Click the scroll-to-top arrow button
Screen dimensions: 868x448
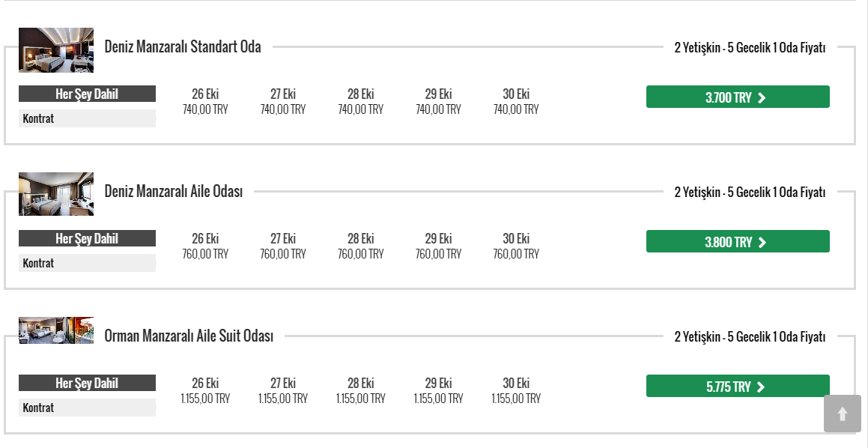(x=842, y=414)
